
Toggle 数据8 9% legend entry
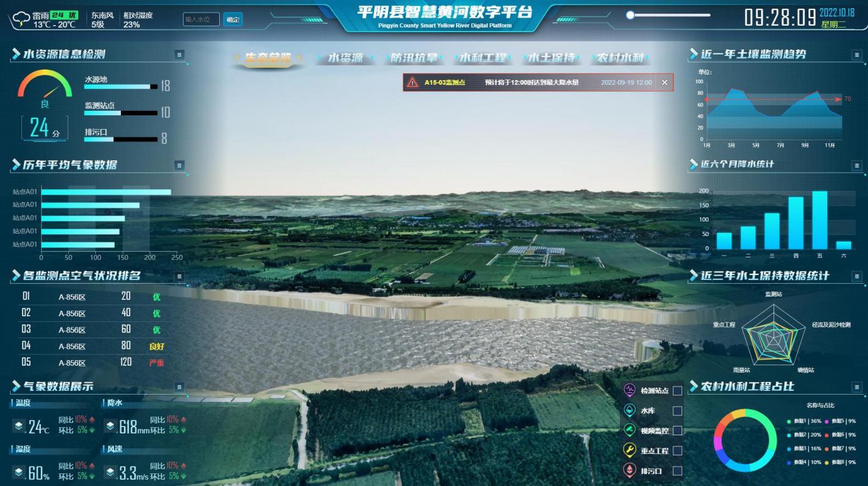(x=840, y=462)
